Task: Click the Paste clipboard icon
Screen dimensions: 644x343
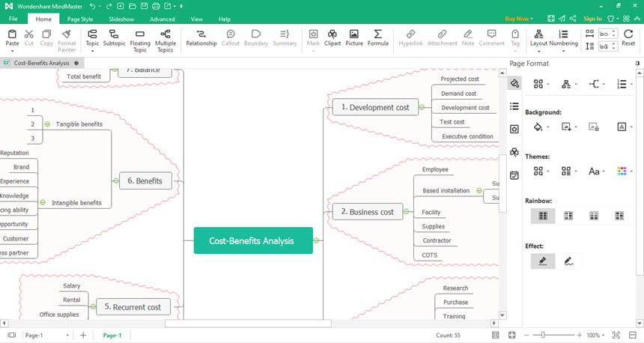Action: (12, 34)
